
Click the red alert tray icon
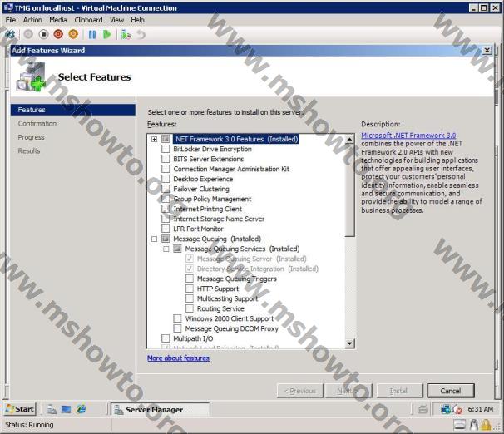point(457,409)
